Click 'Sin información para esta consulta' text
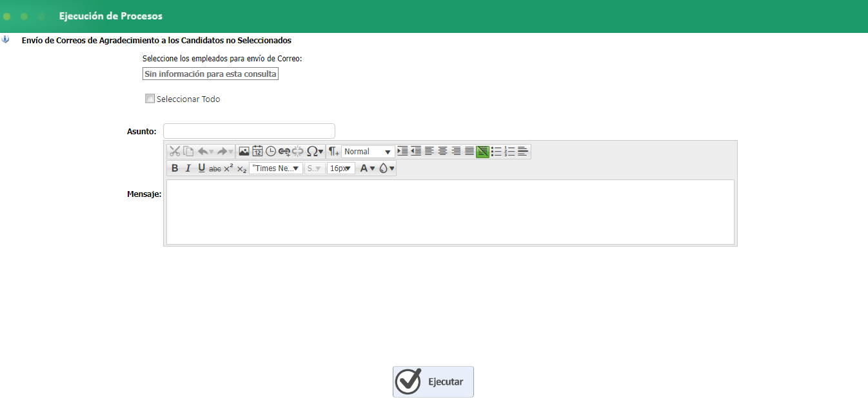Image resolution: width=868 pixels, height=417 pixels. pos(210,74)
